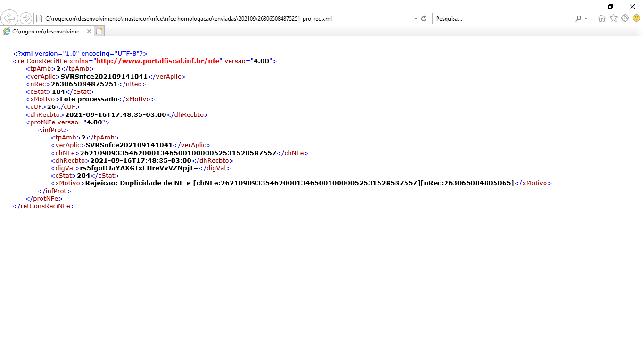
Task: Click the closing /infProt tag
Action: (55, 191)
